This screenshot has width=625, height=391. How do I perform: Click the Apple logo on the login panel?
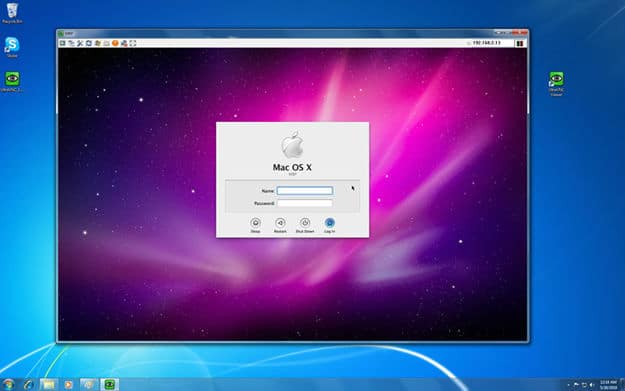click(293, 144)
